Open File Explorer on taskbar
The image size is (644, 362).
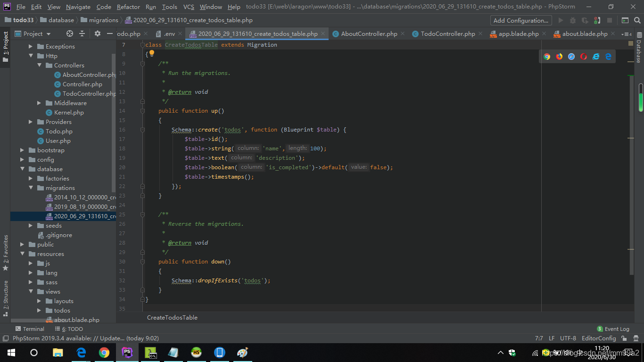(x=58, y=352)
